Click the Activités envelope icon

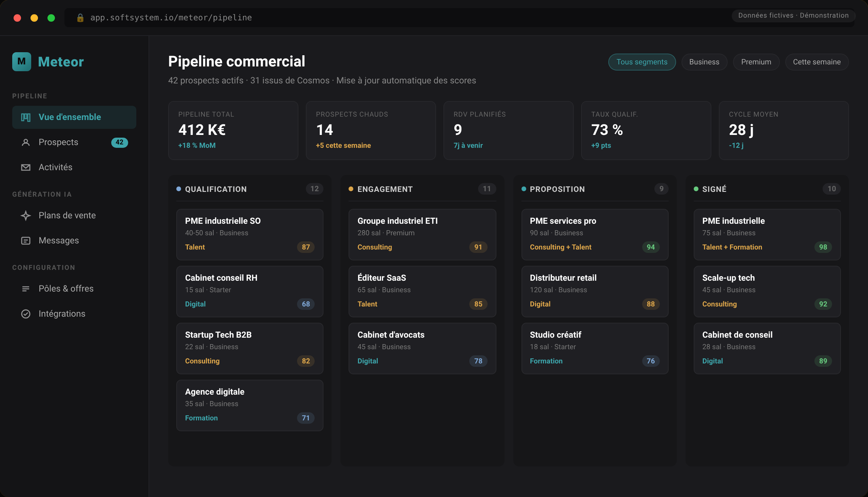point(26,167)
